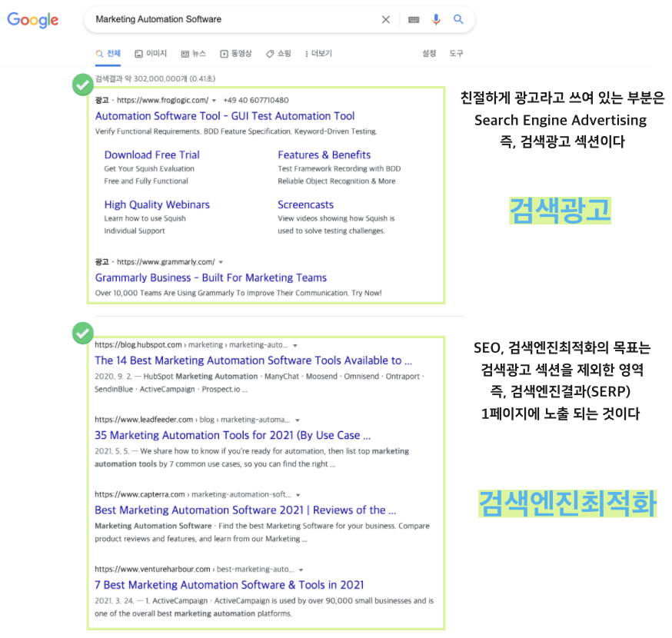Expand froglogic ad URL dropdown arrow
This screenshot has height=638, width=672.
click(x=214, y=101)
